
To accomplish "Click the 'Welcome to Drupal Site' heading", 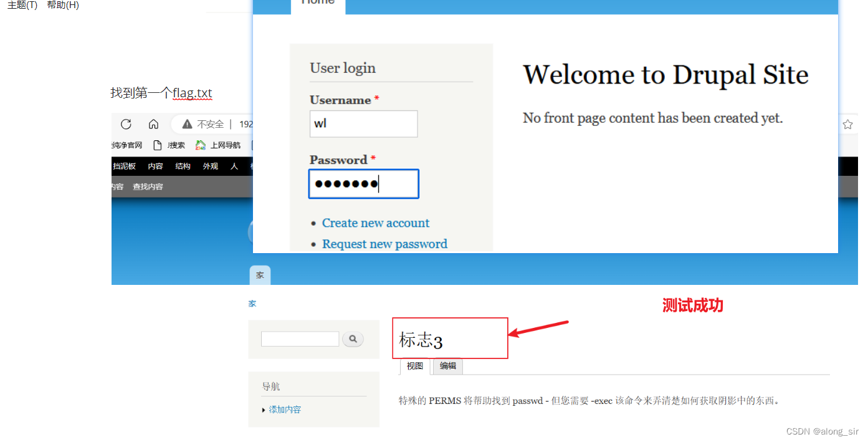I will click(665, 75).
